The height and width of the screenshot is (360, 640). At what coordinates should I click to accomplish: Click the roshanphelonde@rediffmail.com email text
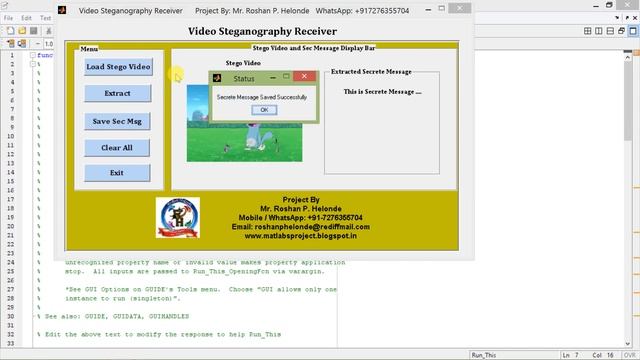312,227
